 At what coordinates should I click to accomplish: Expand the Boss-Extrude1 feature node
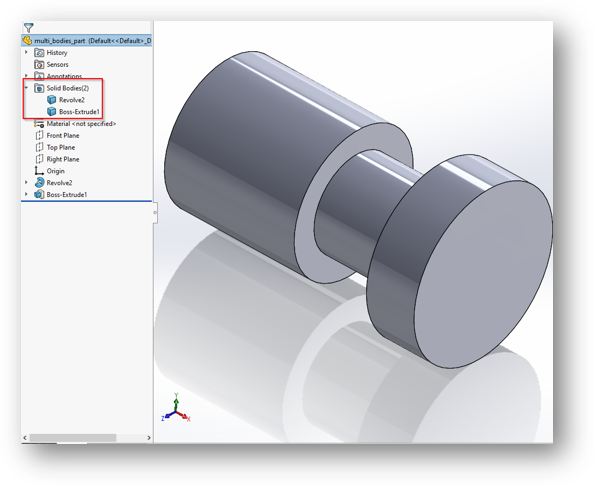pyautogui.click(x=26, y=194)
